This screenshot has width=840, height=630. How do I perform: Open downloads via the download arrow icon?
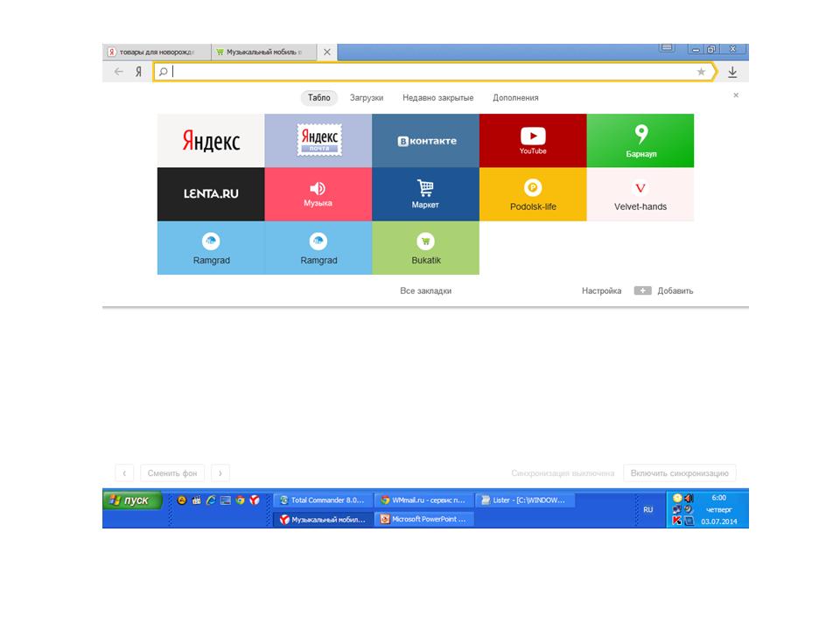coord(732,72)
